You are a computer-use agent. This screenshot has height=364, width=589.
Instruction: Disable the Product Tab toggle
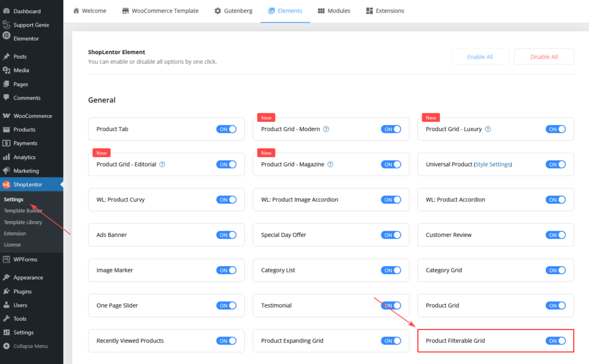click(226, 129)
